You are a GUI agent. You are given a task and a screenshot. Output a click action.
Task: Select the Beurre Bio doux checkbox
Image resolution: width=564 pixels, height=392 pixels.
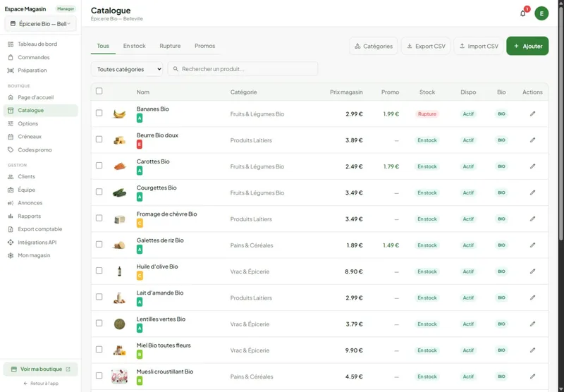point(99,139)
